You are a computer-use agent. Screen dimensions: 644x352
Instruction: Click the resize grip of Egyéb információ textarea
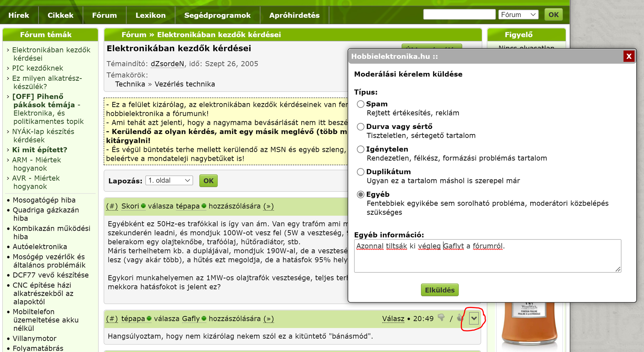(618, 269)
